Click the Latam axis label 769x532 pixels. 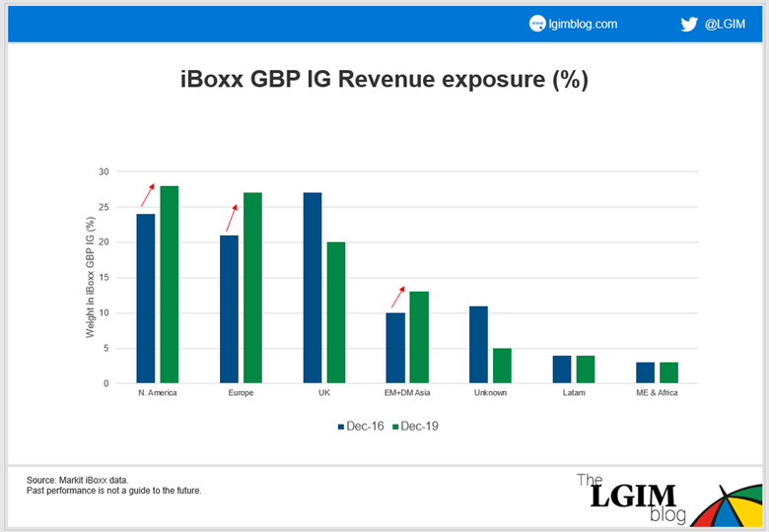pyautogui.click(x=574, y=393)
